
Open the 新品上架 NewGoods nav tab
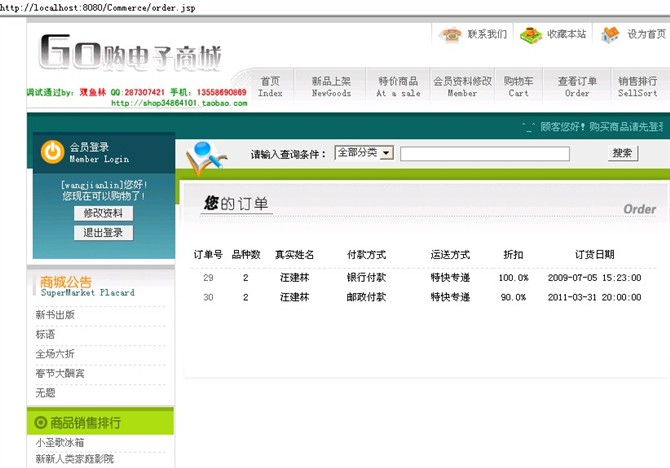pos(331,86)
